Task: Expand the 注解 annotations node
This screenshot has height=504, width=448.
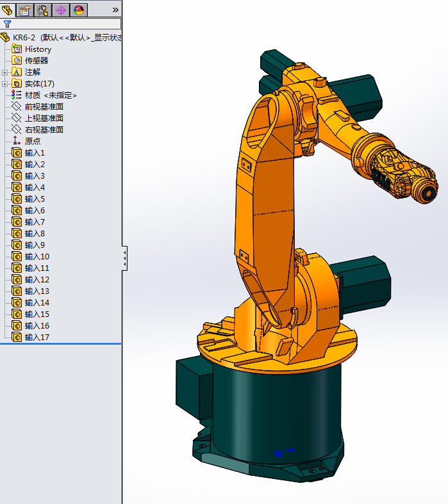Action: [4, 72]
